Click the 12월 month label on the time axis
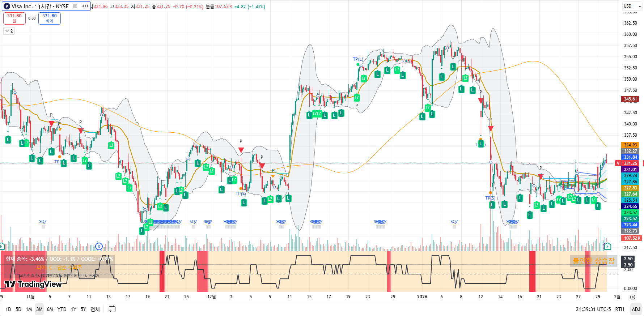 212,297
